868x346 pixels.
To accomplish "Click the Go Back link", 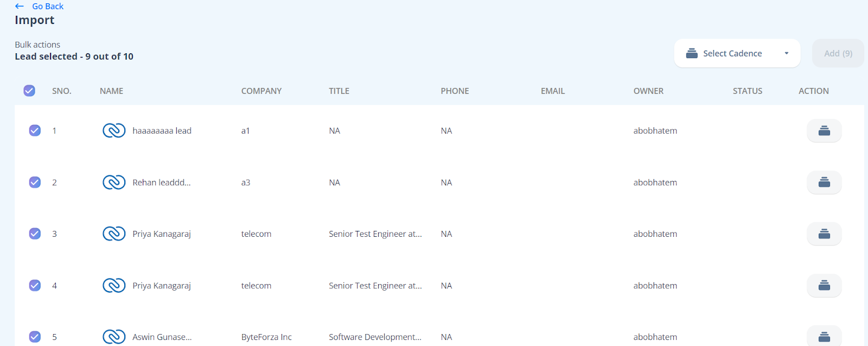I will (47, 7).
